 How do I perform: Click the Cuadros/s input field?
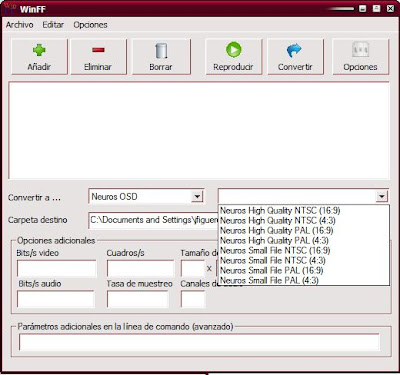(140, 269)
